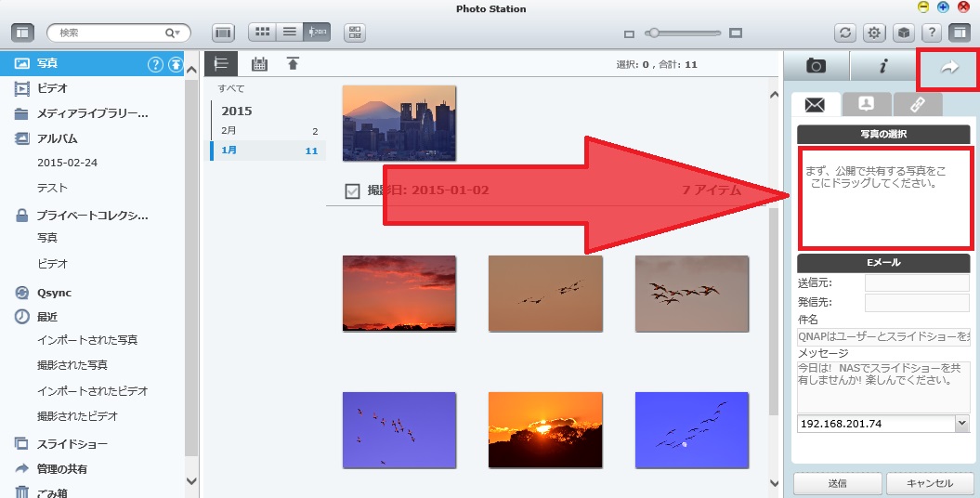Click the large thumbnail size icon
This screenshot has height=498, width=980.
click(736, 33)
